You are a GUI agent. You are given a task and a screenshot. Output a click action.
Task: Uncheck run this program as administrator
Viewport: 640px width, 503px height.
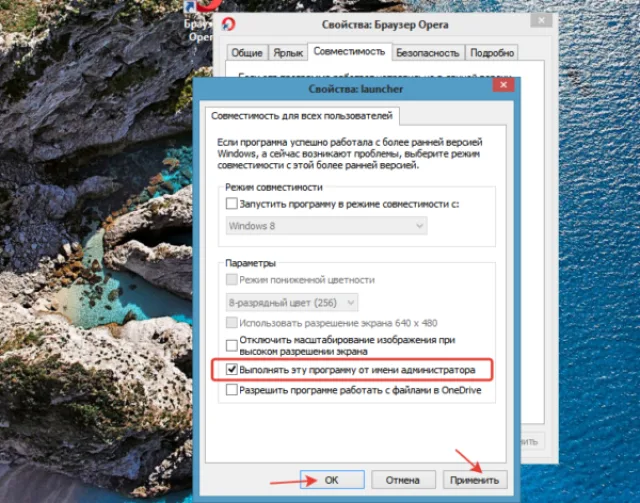231,369
